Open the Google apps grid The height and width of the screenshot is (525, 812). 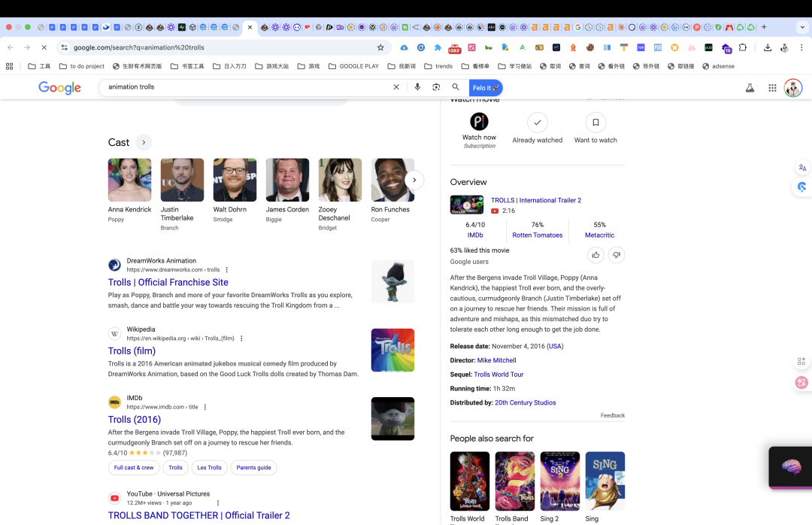pos(772,87)
